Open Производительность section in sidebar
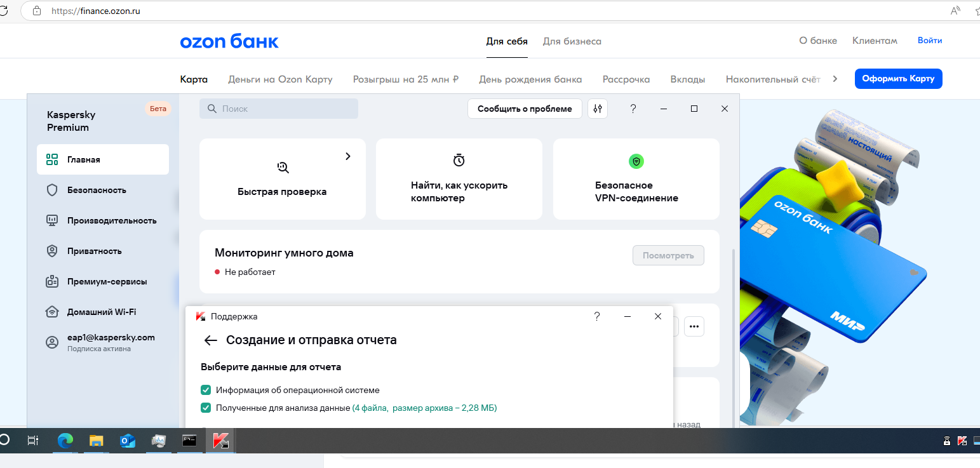 point(103,220)
